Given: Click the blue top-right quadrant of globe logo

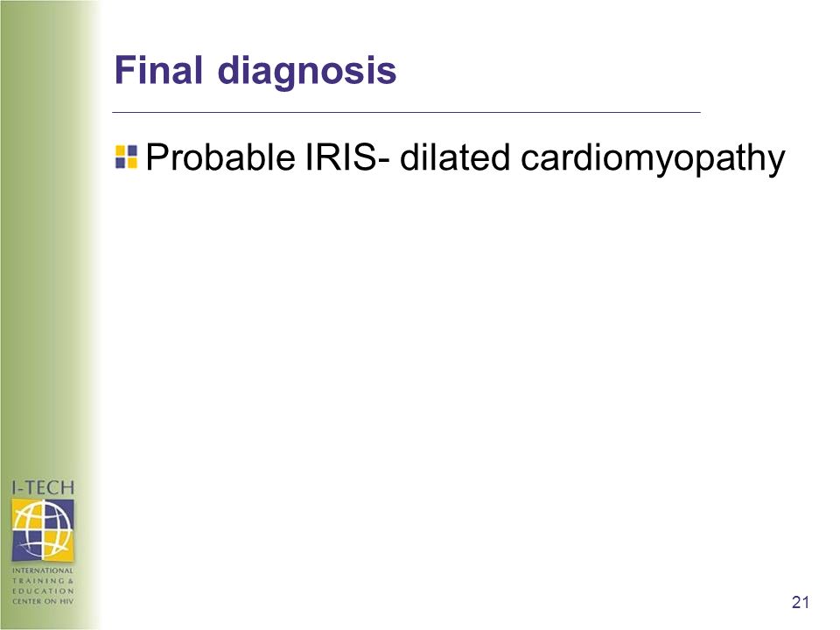Looking at the screenshot, I should click(59, 514).
